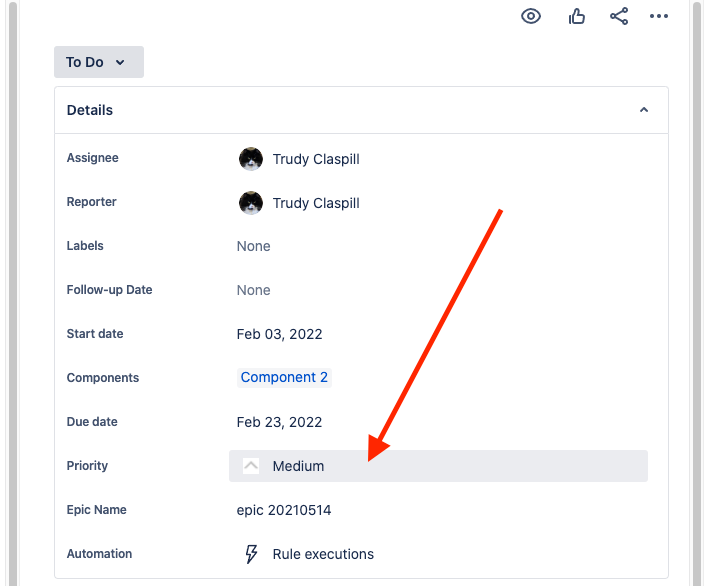Edit the Labels None value
This screenshot has width=725, height=586.
point(253,246)
